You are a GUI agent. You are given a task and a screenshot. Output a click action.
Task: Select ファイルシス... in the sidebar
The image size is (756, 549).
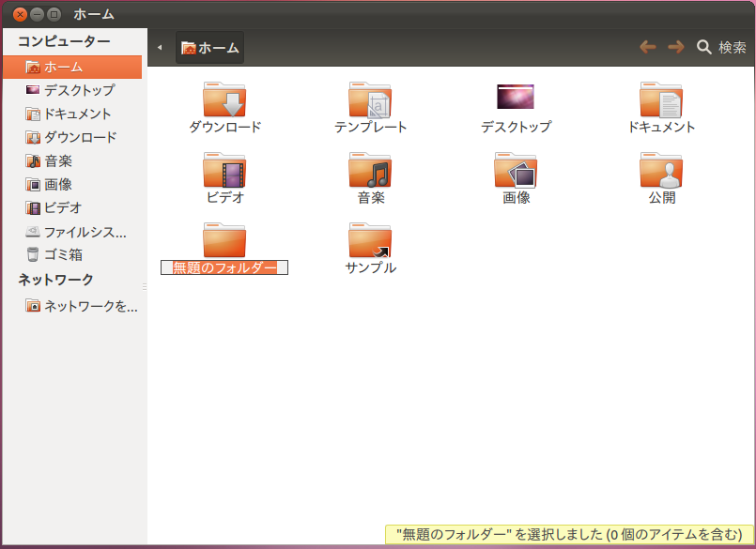[72, 232]
